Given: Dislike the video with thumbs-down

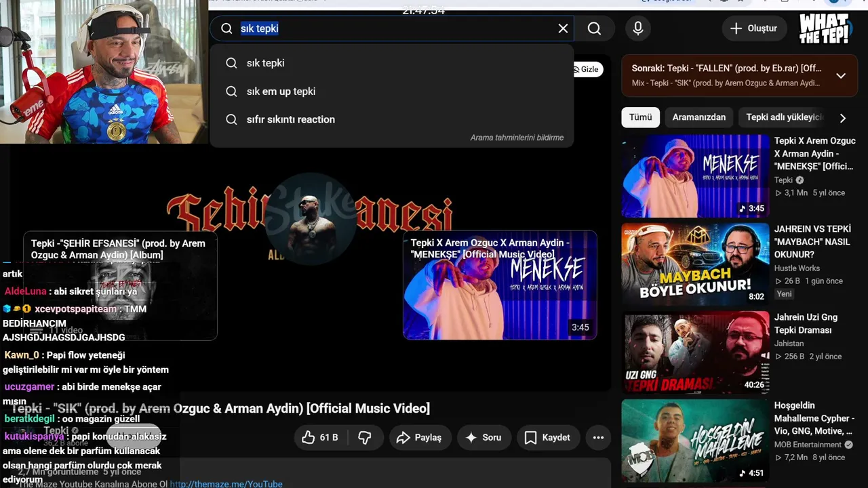Looking at the screenshot, I should point(365,438).
